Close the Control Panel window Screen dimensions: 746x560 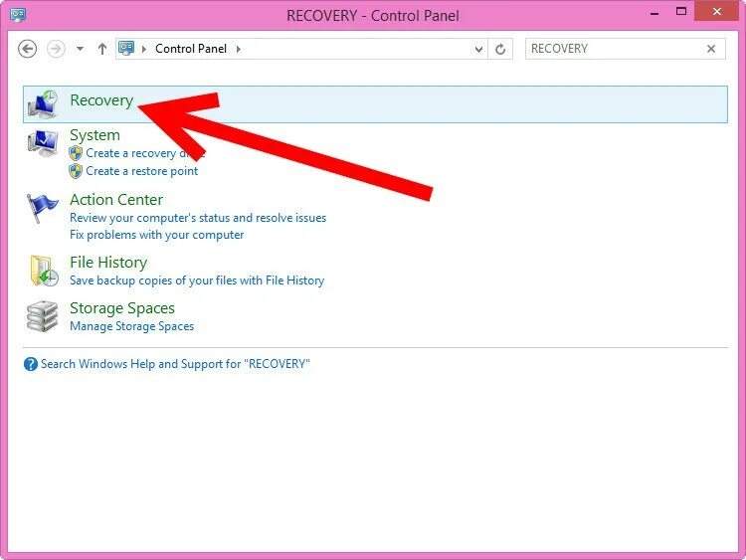tap(716, 11)
